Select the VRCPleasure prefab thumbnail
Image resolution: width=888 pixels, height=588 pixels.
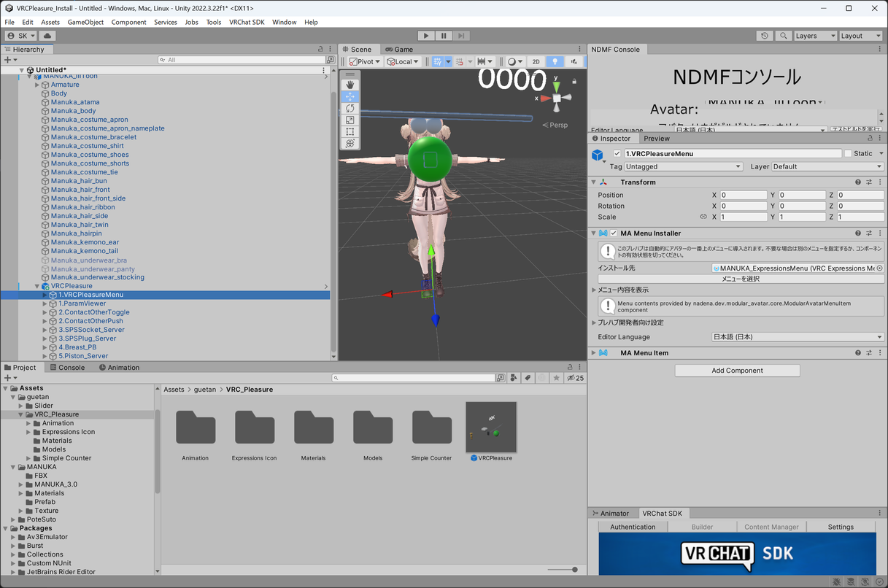[491, 427]
